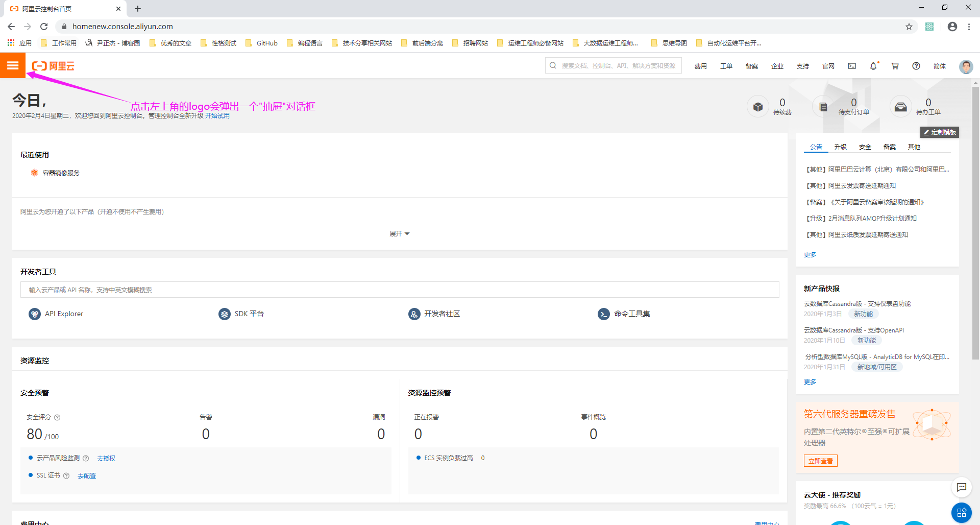Bookmark this page with the star icon
Screen dimensions: 980x525
[909, 27]
